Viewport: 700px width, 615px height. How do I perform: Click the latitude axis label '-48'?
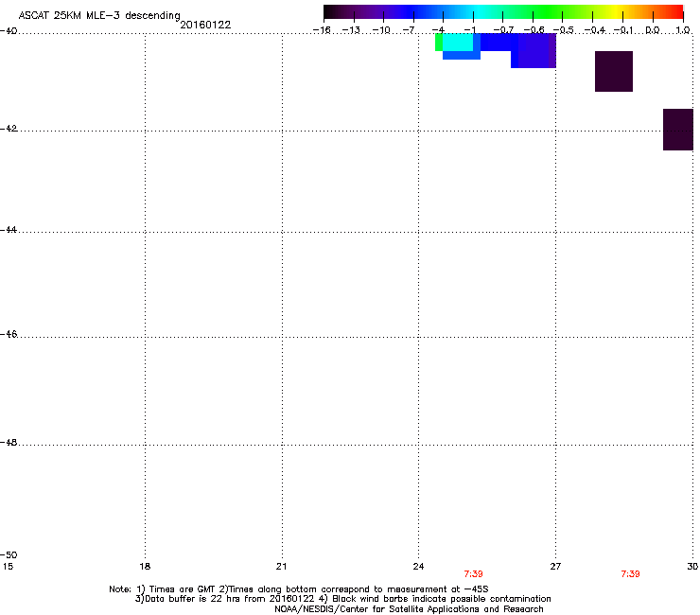[9, 442]
